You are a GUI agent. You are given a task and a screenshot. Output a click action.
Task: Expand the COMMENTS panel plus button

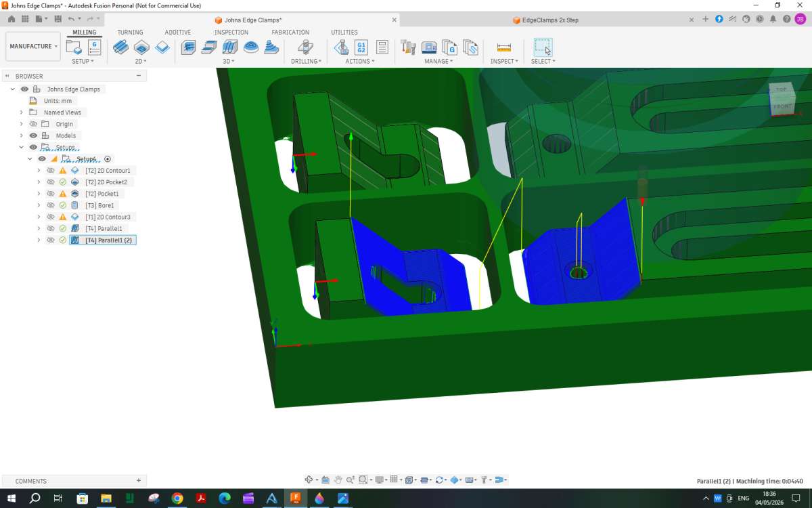(x=139, y=481)
